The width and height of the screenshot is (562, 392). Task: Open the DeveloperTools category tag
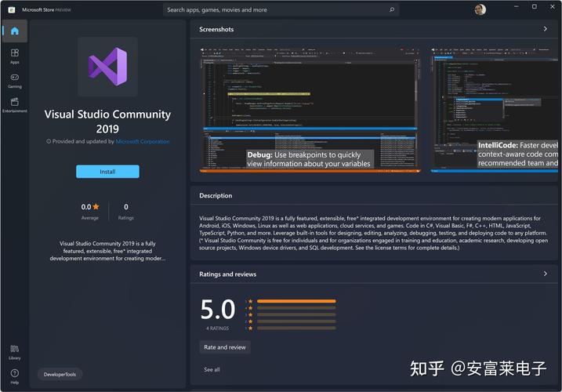[x=60, y=375]
